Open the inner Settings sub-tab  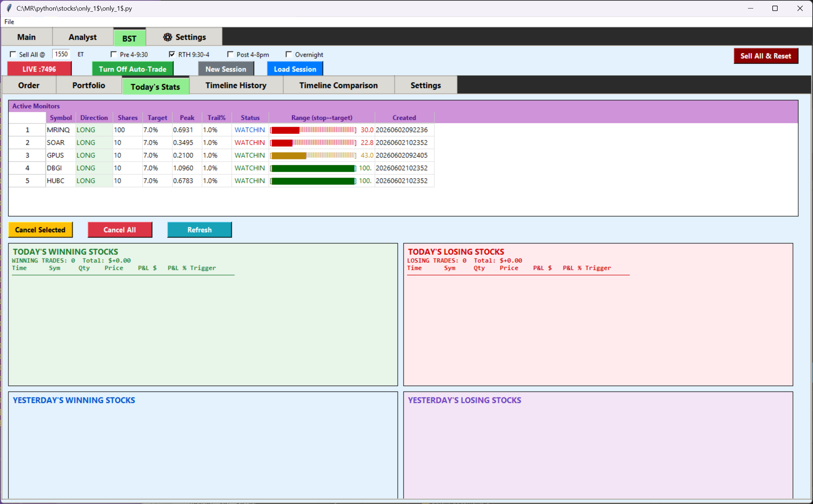426,85
